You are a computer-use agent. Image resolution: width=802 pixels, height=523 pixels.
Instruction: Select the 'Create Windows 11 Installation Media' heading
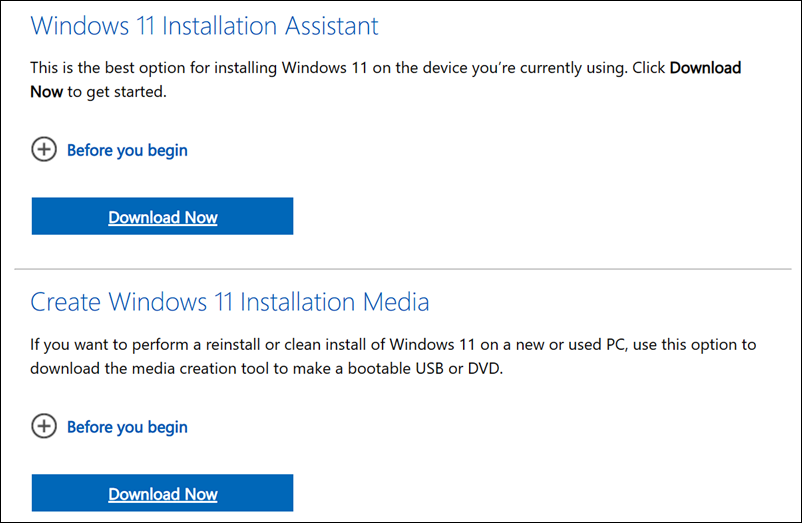230,302
